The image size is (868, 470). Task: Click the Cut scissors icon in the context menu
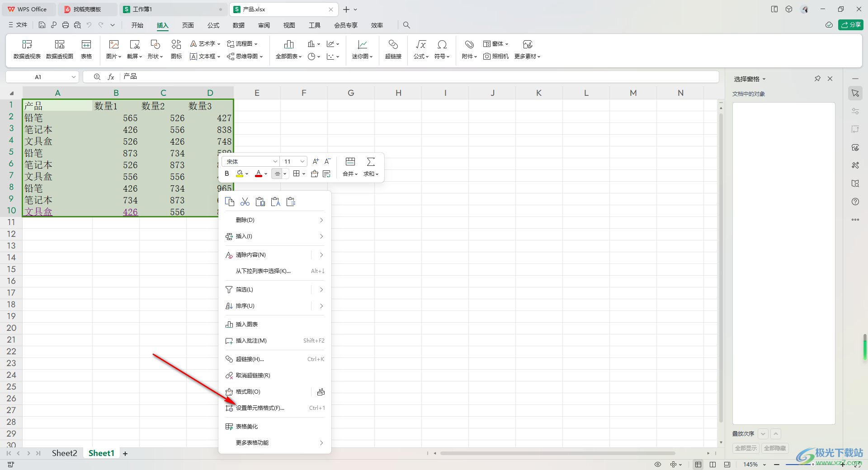245,202
